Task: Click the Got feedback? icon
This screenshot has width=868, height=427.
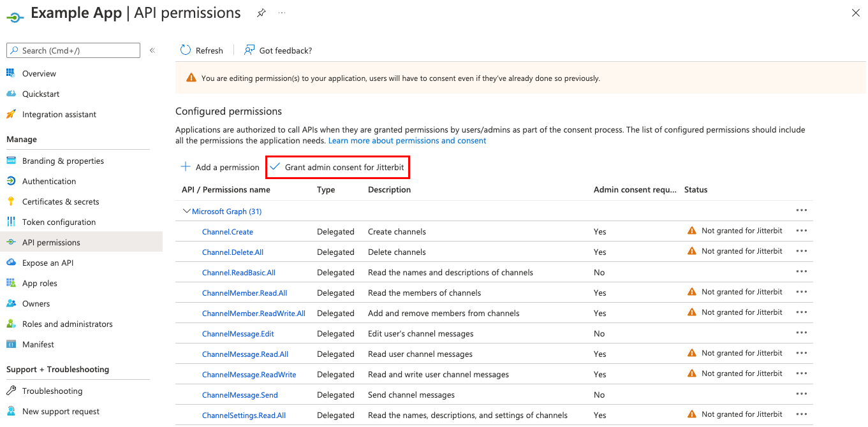Action: [x=251, y=50]
